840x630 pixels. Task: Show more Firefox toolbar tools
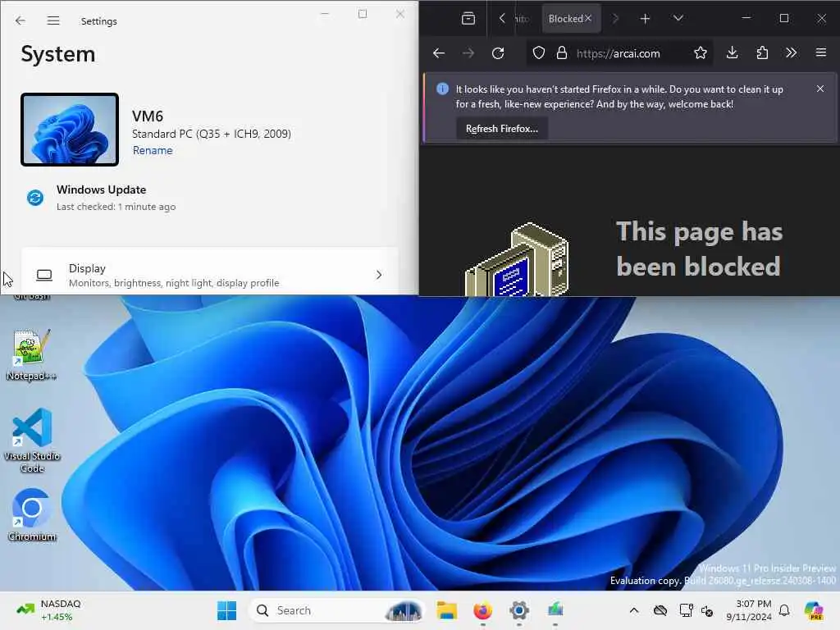(x=792, y=53)
